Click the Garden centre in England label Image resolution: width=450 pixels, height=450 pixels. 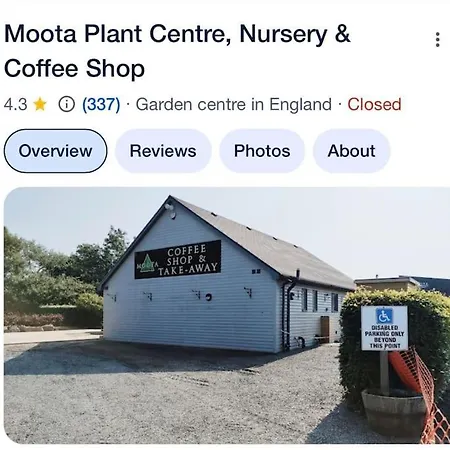234,104
